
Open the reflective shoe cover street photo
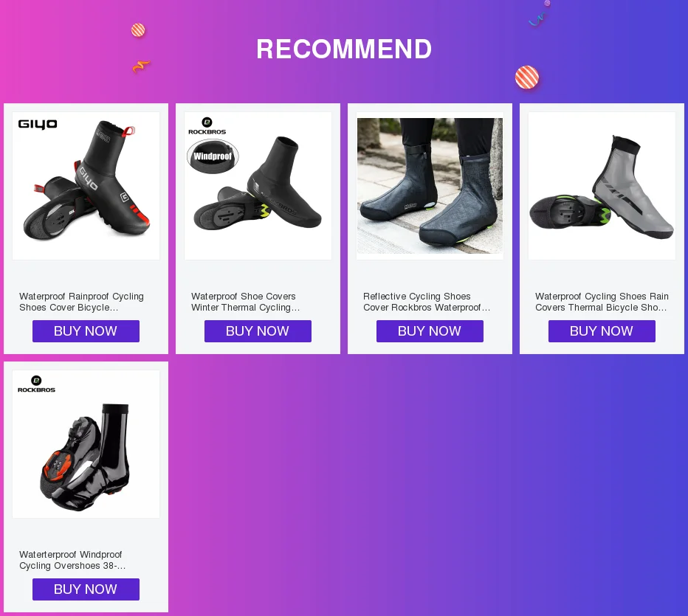click(x=430, y=186)
